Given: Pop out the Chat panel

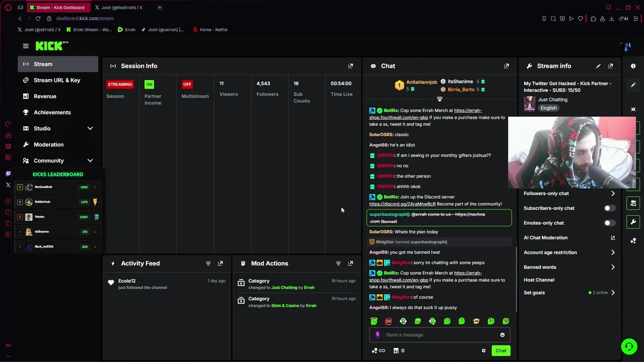Looking at the screenshot, I should coord(507,66).
